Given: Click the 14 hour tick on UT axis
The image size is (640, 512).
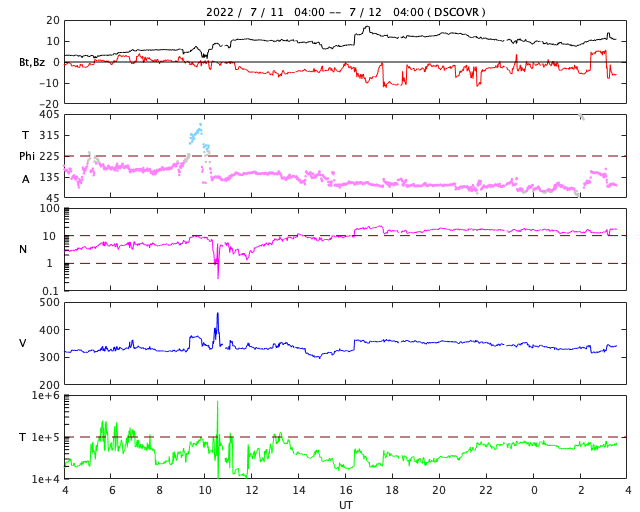Looking at the screenshot, I should (299, 490).
